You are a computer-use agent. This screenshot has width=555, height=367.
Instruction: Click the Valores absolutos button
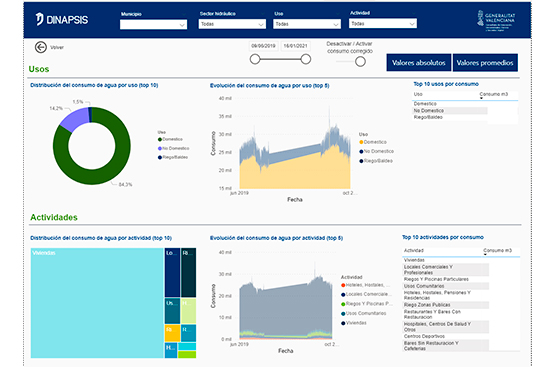coord(418,63)
